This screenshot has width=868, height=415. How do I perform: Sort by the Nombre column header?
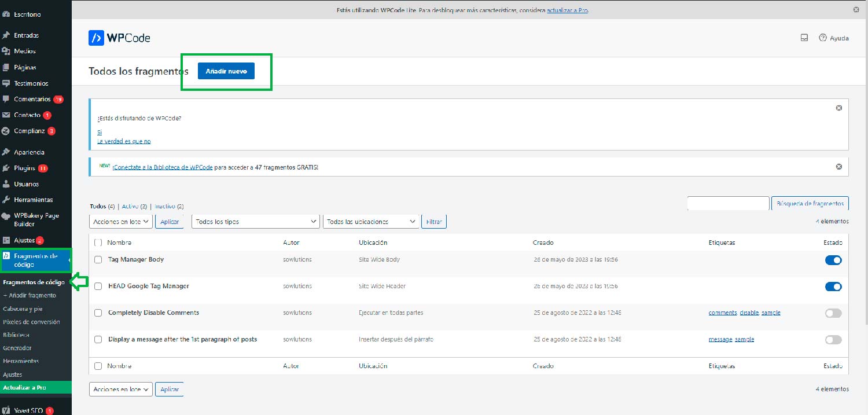pos(119,243)
